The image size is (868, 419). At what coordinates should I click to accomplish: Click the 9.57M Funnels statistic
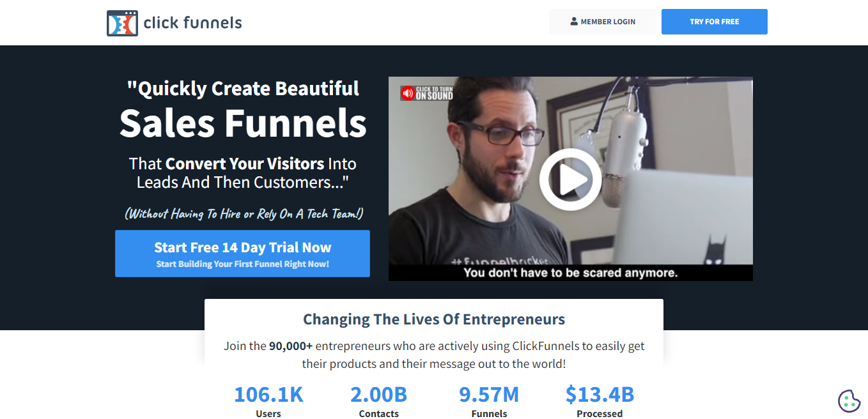tap(489, 402)
